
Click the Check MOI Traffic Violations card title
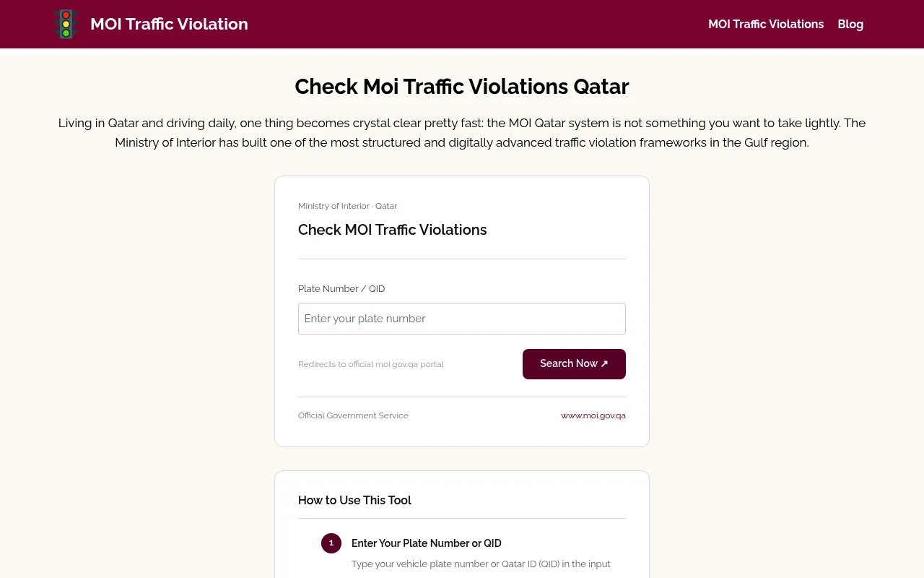pyautogui.click(x=393, y=230)
